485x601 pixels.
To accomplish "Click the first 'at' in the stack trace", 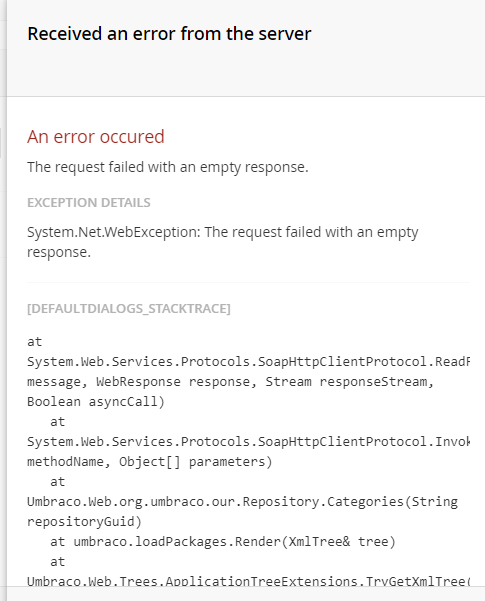I will (x=35, y=342).
